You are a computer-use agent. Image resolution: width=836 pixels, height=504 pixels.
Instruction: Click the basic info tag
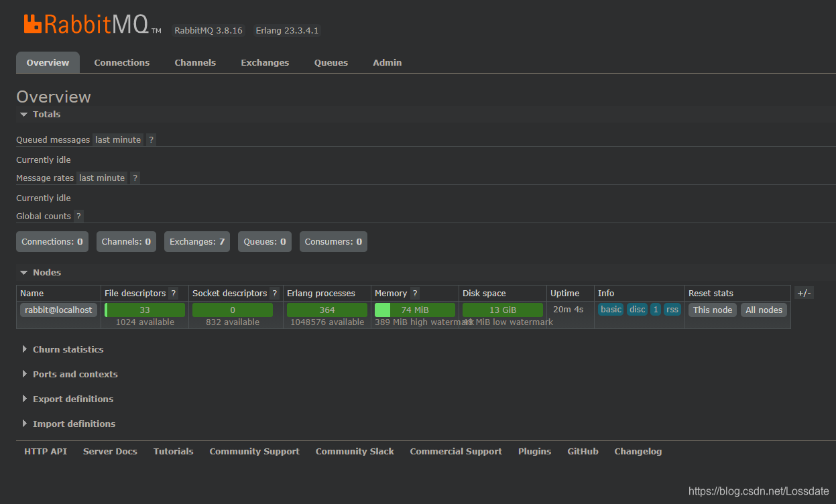point(611,310)
